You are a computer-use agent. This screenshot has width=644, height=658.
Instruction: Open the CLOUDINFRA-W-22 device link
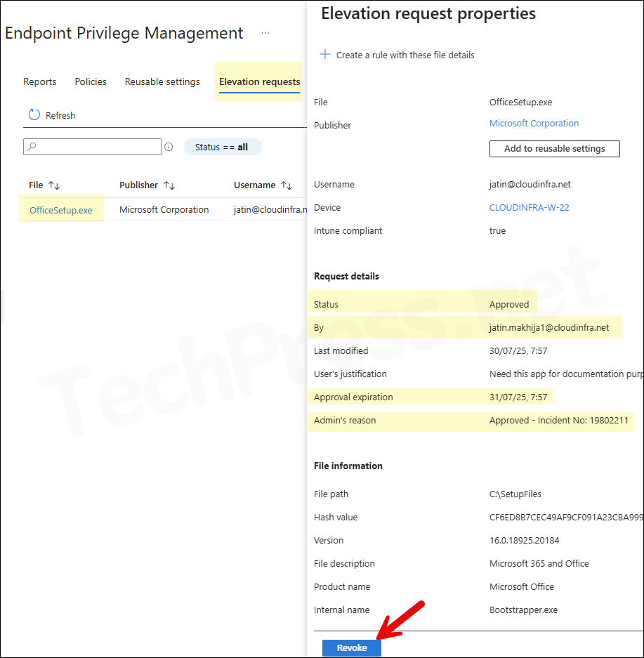530,207
